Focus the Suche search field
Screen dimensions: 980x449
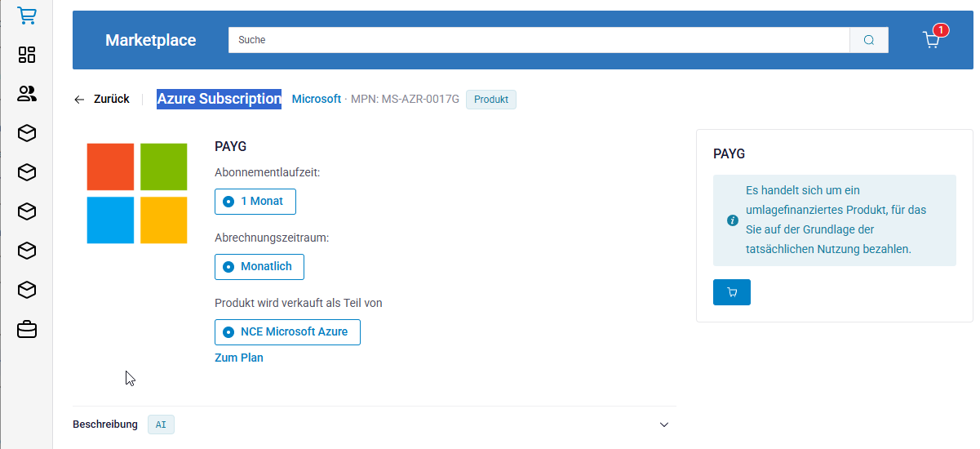point(539,40)
